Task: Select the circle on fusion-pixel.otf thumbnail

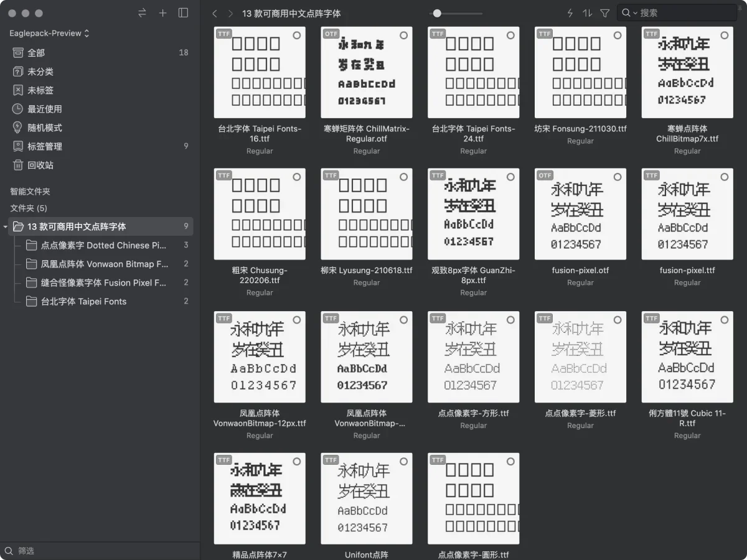Action: point(618,177)
